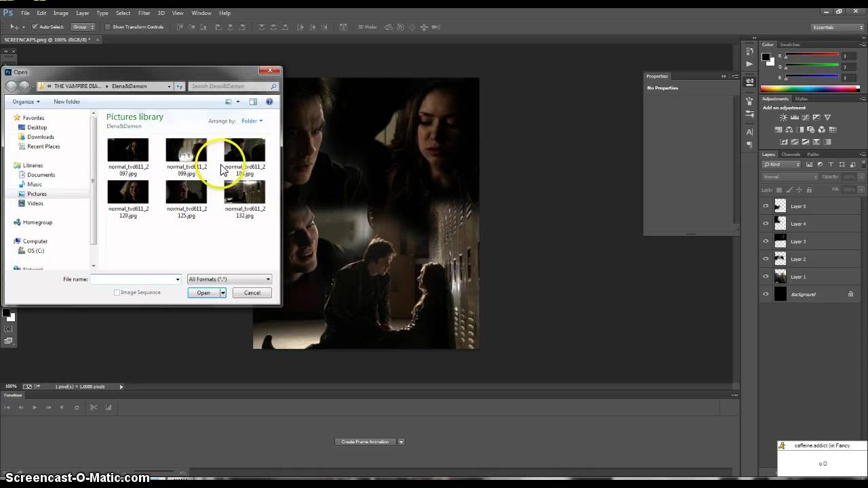Open the layer blend mode Normal dropdown
Viewport: 868px width, 488px height.
tap(789, 177)
